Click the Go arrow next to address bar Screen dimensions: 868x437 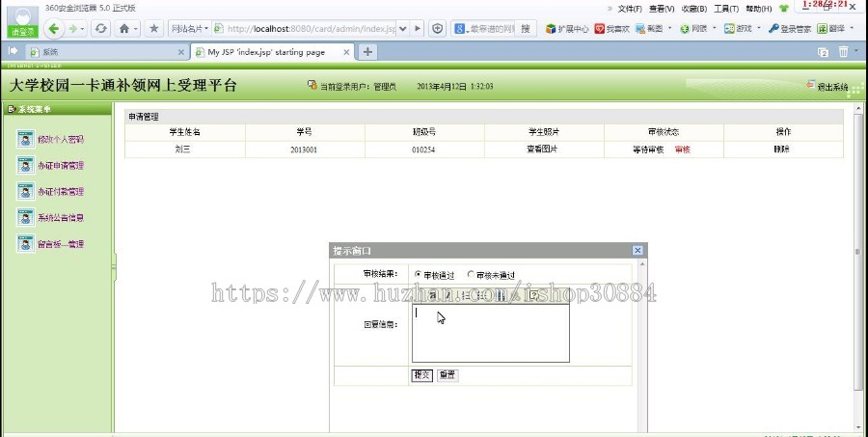418,28
